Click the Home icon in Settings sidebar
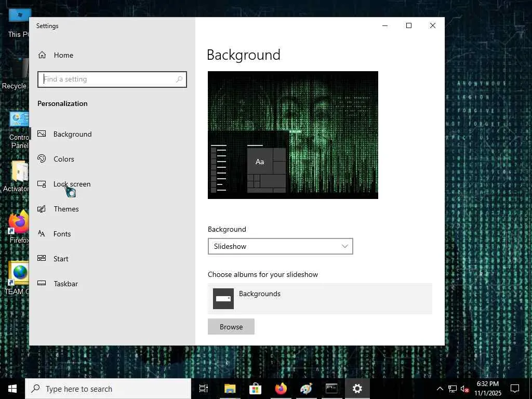The image size is (532, 399). (42, 55)
